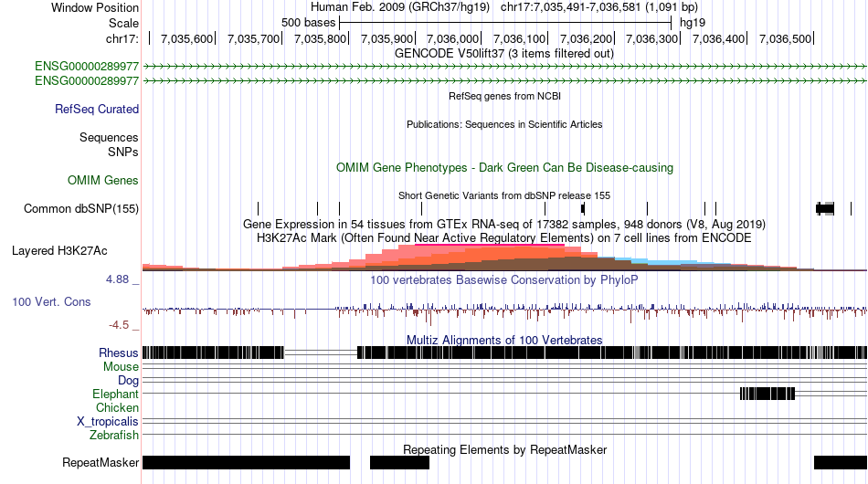Image resolution: width=868 pixels, height=484 pixels.
Task: Open Multiz Alignments of 100 Vertebrates title
Action: [x=504, y=341]
